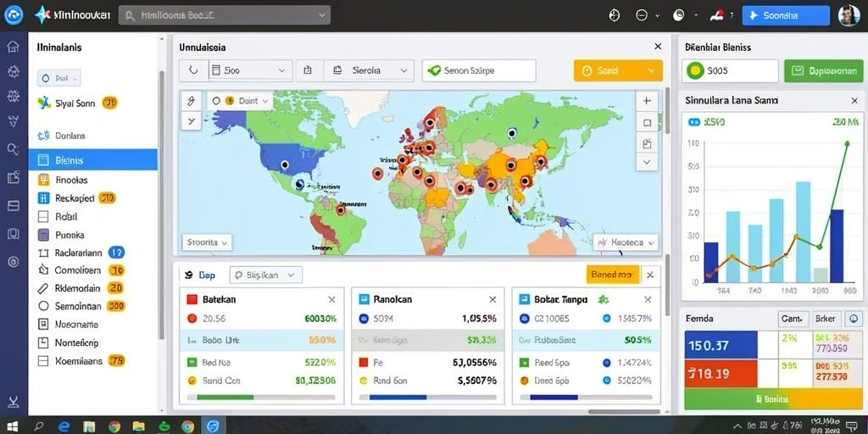Viewport: 868px width, 434px height.
Task: Expand the Bişikan dropdown
Action: click(x=265, y=275)
